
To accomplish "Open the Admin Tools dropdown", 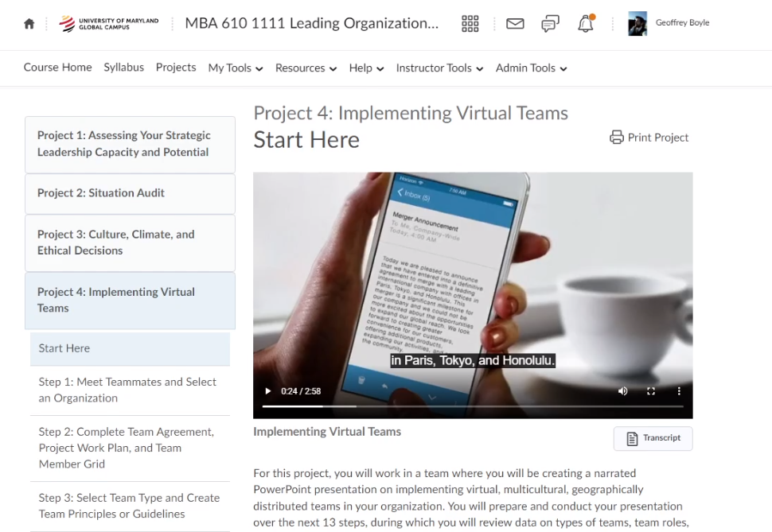I will click(531, 68).
